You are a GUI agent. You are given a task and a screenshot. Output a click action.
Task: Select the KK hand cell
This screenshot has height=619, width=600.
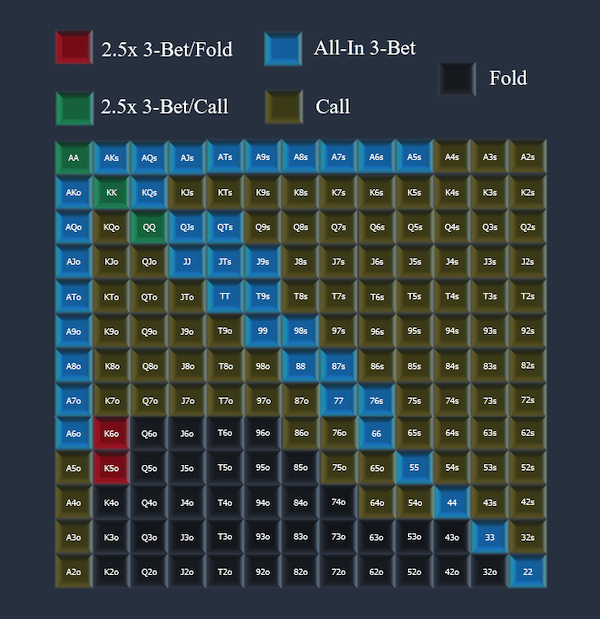[112, 192]
